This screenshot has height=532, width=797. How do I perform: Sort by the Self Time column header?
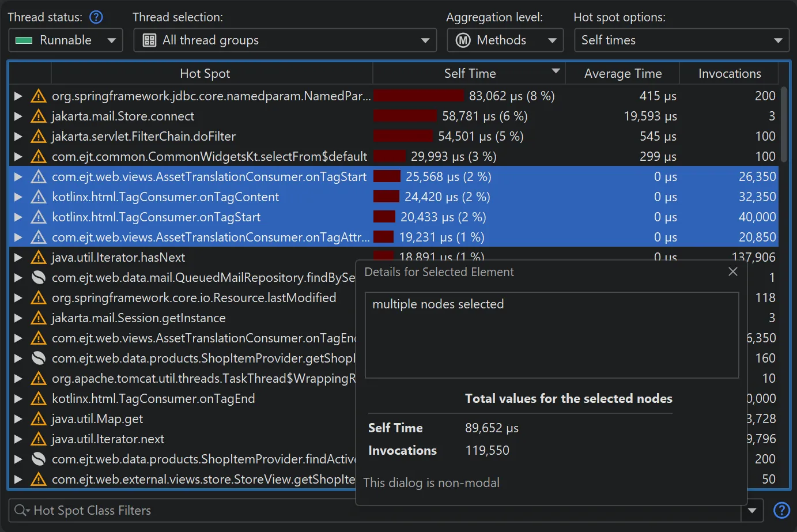[x=470, y=73]
